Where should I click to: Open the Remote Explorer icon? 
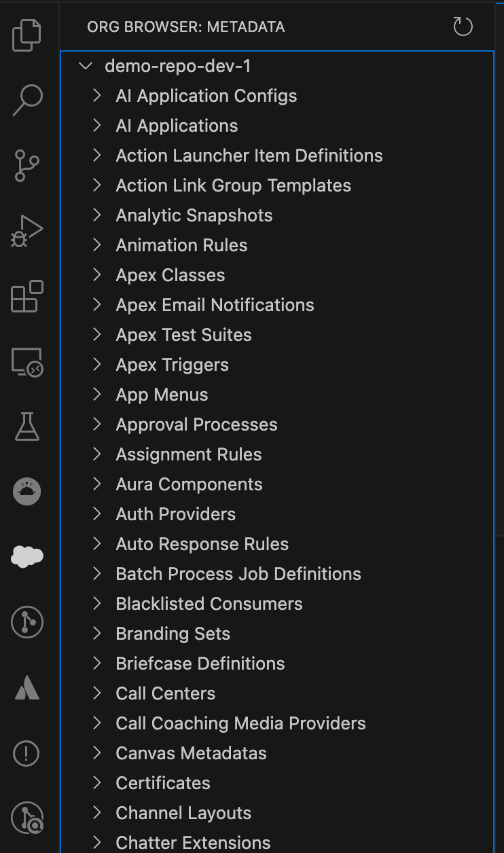[x=27, y=362]
